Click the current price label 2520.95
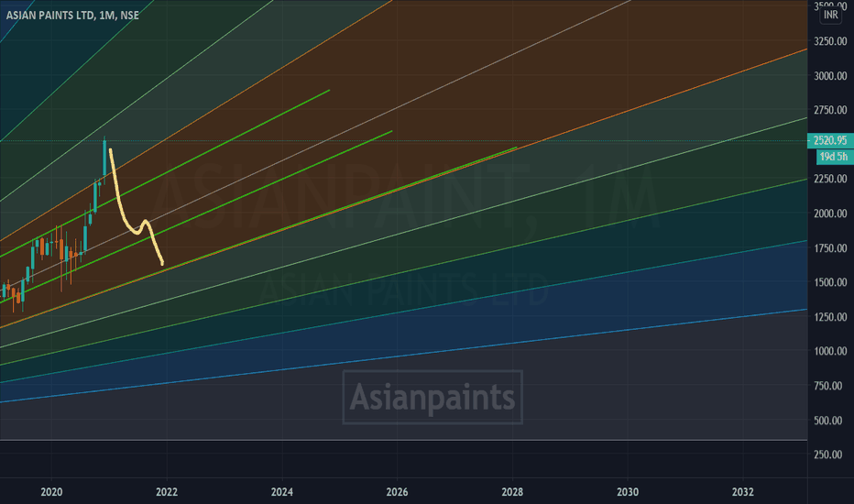The width and height of the screenshot is (854, 504). (830, 140)
